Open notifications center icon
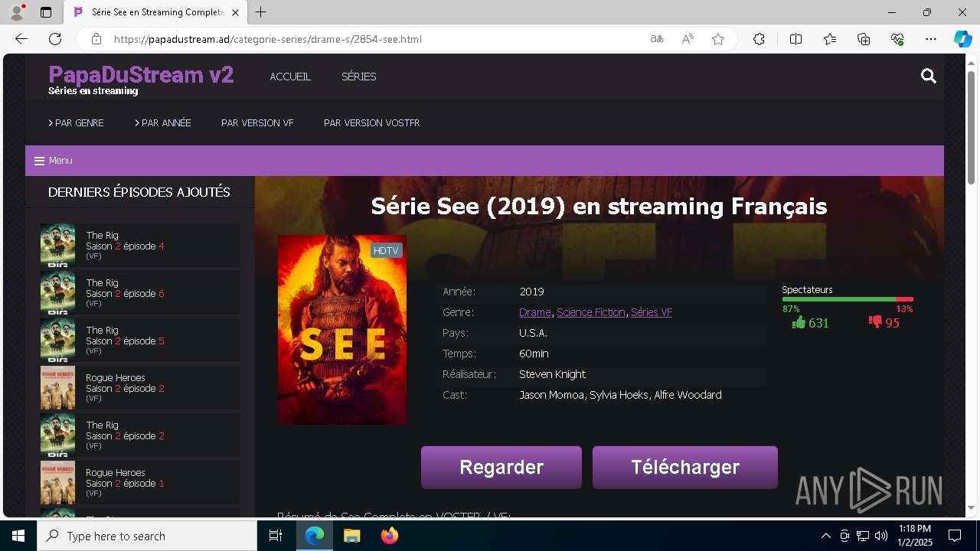 tap(955, 536)
